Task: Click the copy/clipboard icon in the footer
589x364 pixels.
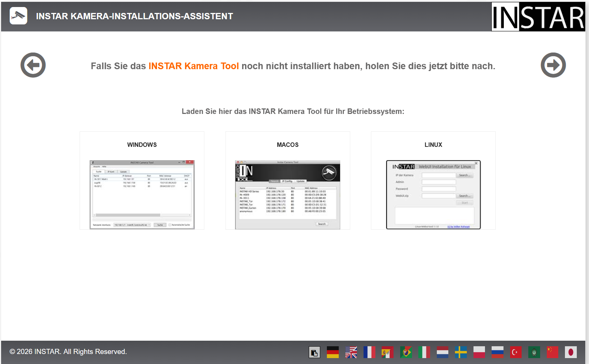Action: click(314, 352)
